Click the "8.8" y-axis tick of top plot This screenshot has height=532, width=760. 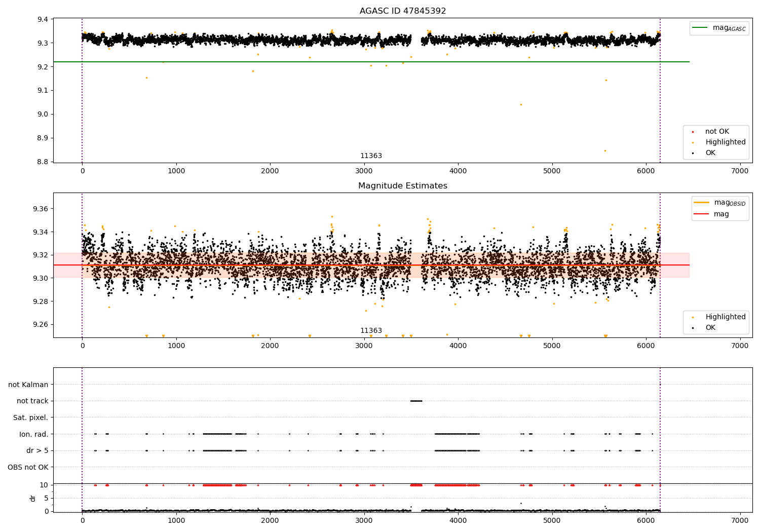[44, 162]
